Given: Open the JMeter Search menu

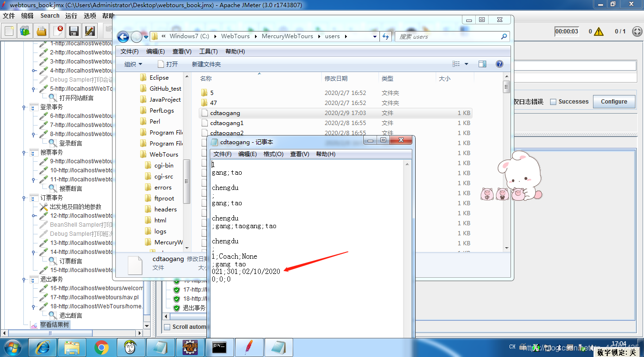Looking at the screenshot, I should pos(50,16).
